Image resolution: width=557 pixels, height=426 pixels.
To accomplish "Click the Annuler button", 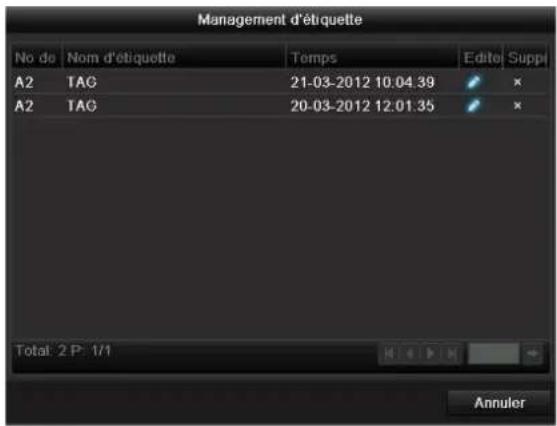I will (499, 403).
